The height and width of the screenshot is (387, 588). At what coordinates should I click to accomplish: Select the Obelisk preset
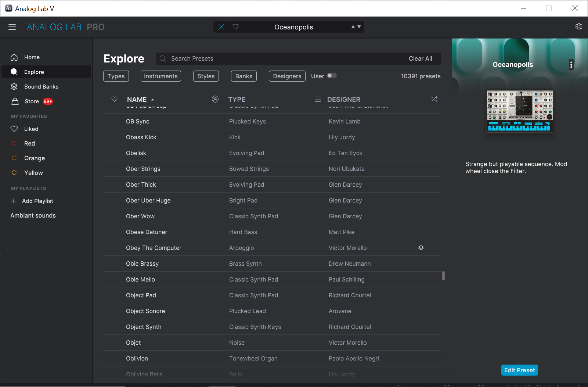272,153
